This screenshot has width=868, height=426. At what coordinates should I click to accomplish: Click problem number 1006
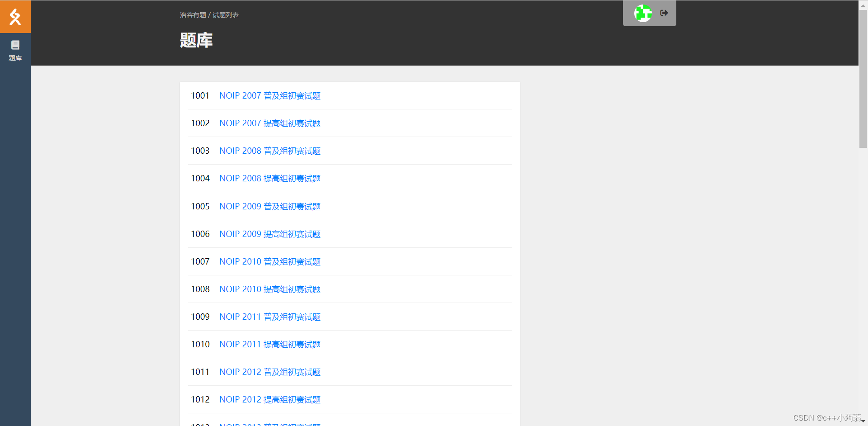click(200, 234)
